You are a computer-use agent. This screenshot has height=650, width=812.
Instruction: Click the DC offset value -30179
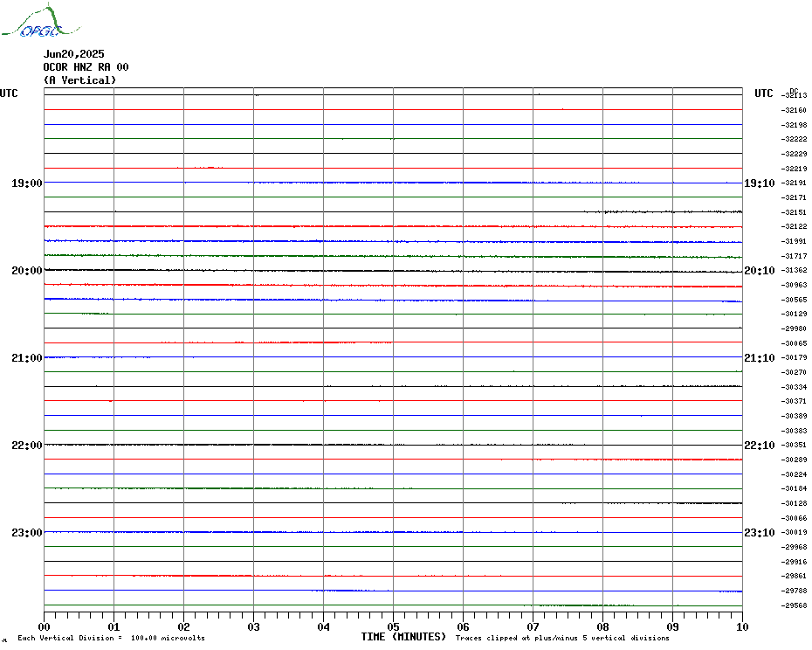(794, 357)
